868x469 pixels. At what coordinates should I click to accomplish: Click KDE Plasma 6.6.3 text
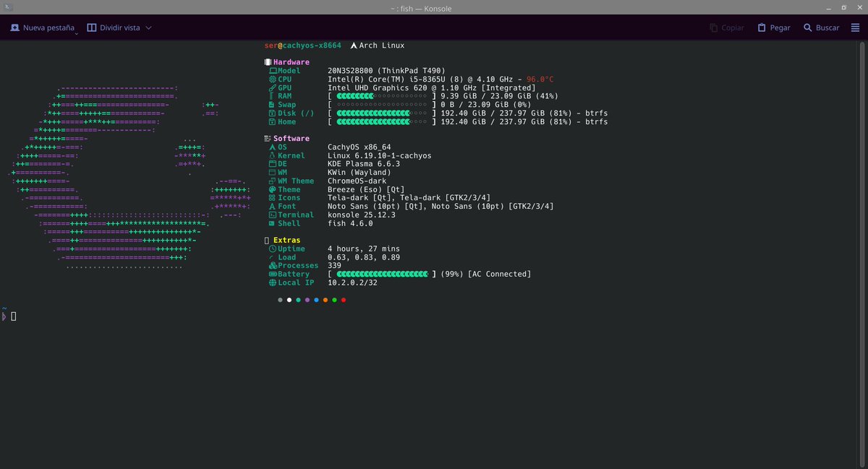point(364,164)
